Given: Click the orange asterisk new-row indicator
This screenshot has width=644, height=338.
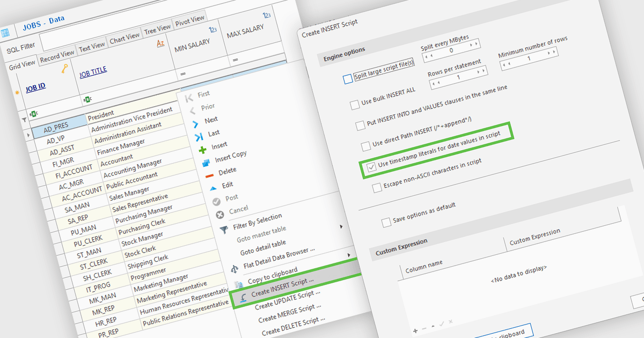Looking at the screenshot, I should click(18, 93).
